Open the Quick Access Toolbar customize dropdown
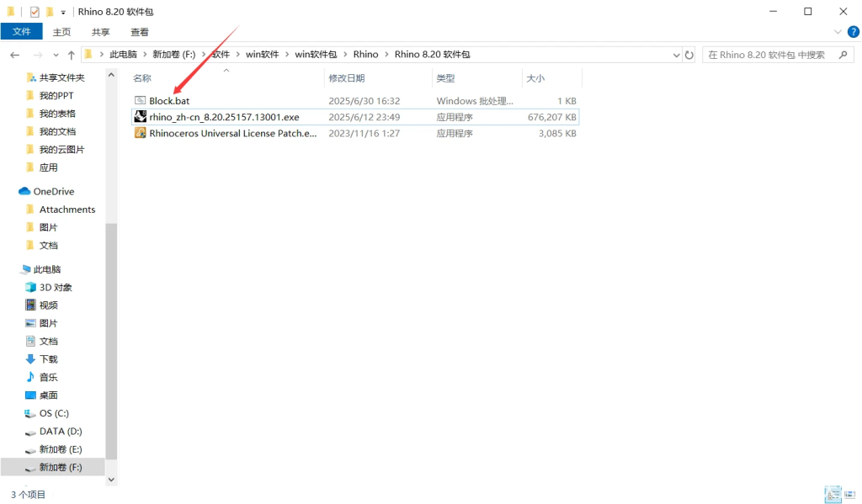This screenshot has width=862, height=504. [63, 13]
